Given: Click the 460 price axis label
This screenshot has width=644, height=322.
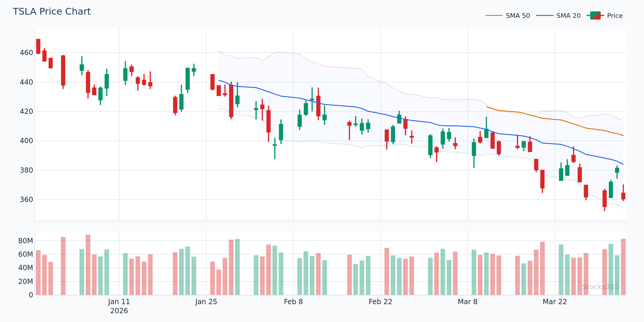Looking at the screenshot, I should (x=26, y=53).
